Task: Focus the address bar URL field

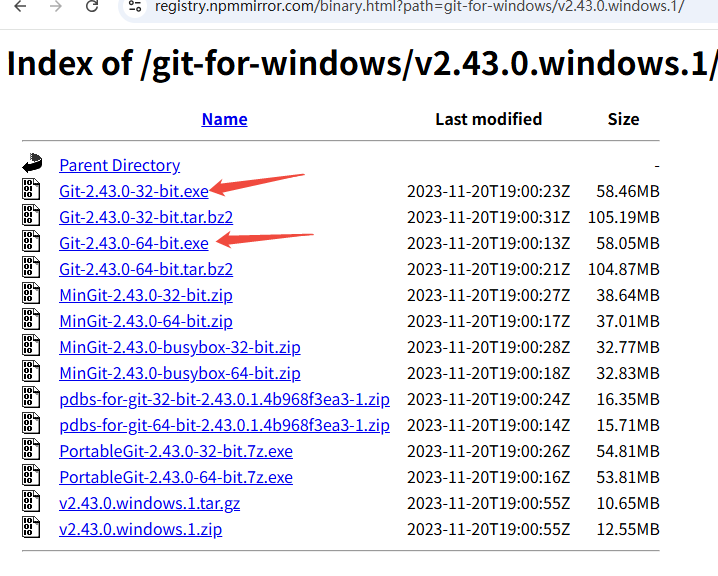Action: pyautogui.click(x=419, y=6)
